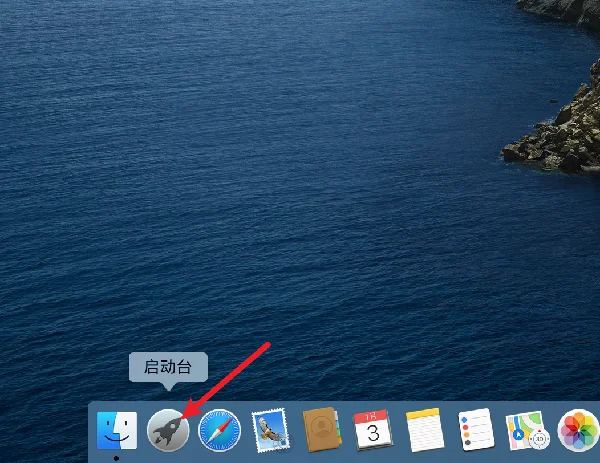Open Finder from the Dock
This screenshot has width=600, height=463.
(x=117, y=430)
